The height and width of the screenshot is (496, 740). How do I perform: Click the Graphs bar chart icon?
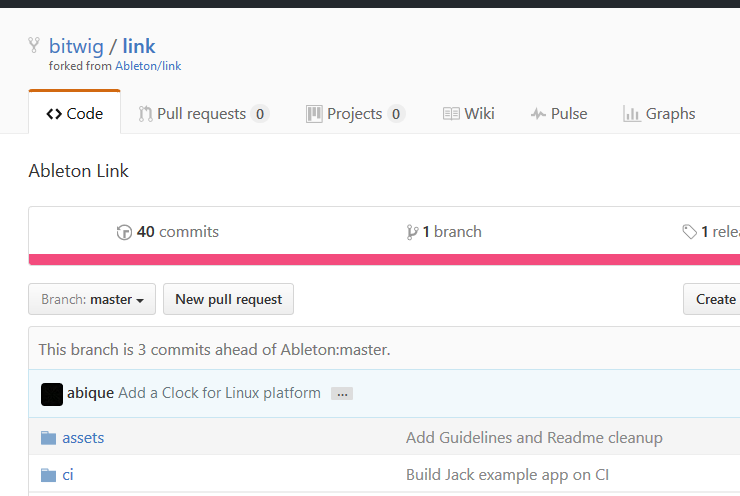tap(631, 114)
